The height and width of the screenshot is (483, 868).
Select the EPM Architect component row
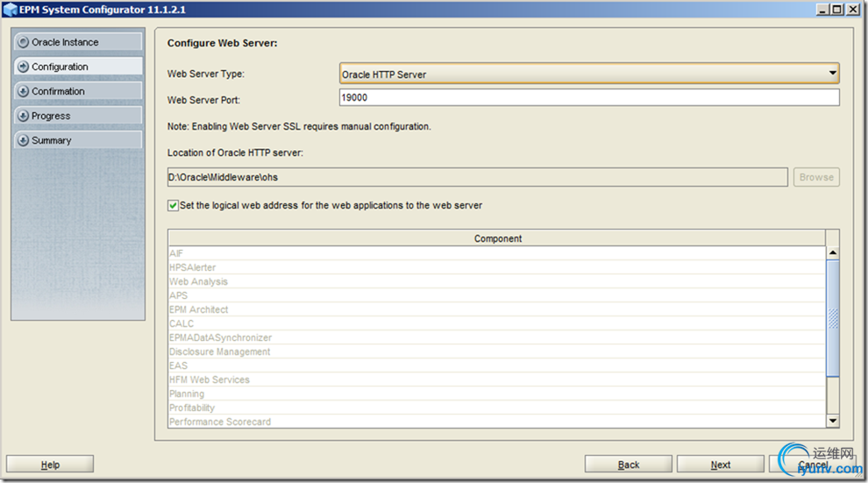tap(496, 309)
